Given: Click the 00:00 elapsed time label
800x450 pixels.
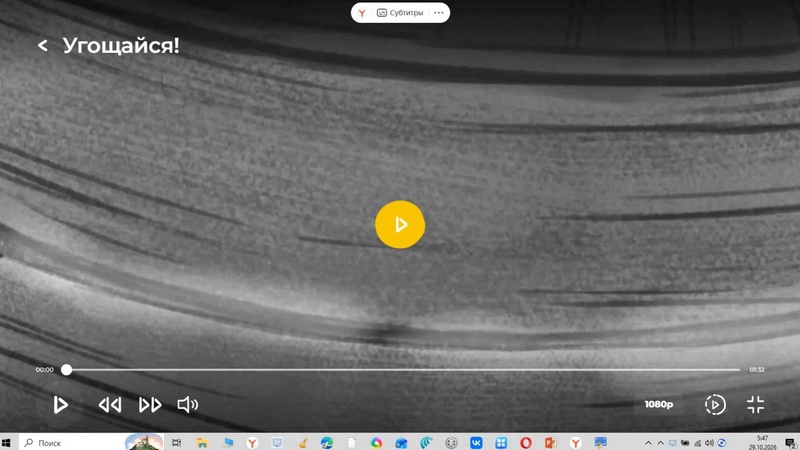Looking at the screenshot, I should (44, 369).
